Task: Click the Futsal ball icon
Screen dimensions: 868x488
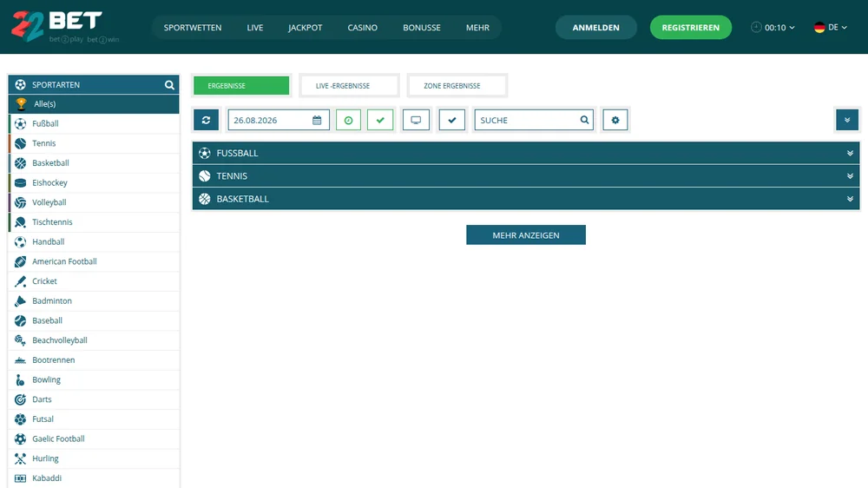Action: point(21,419)
